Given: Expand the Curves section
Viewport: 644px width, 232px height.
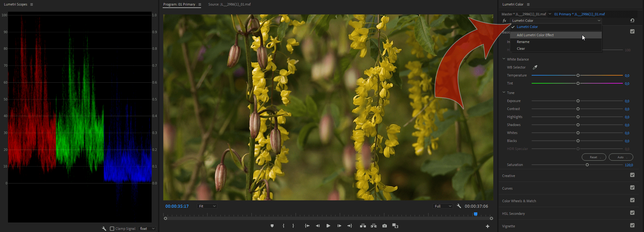Looking at the screenshot, I should pos(507,188).
